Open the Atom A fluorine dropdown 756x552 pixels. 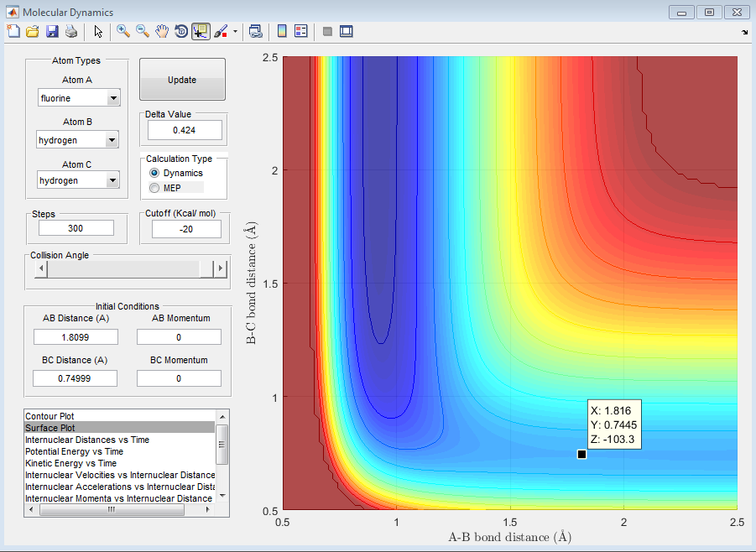click(113, 98)
